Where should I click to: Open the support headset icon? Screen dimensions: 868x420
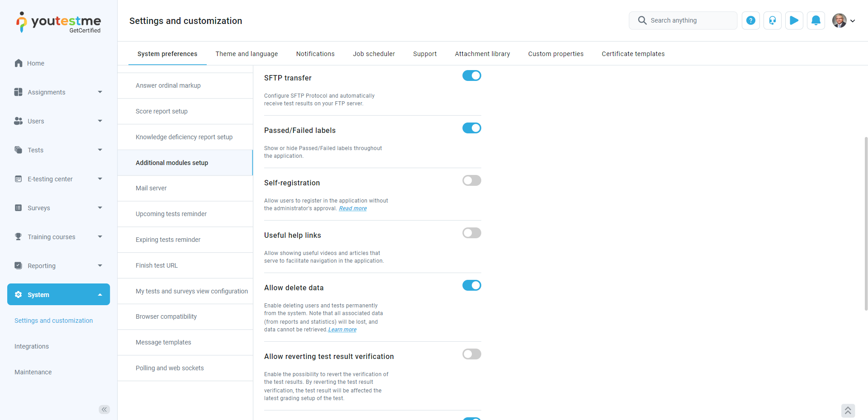click(772, 20)
